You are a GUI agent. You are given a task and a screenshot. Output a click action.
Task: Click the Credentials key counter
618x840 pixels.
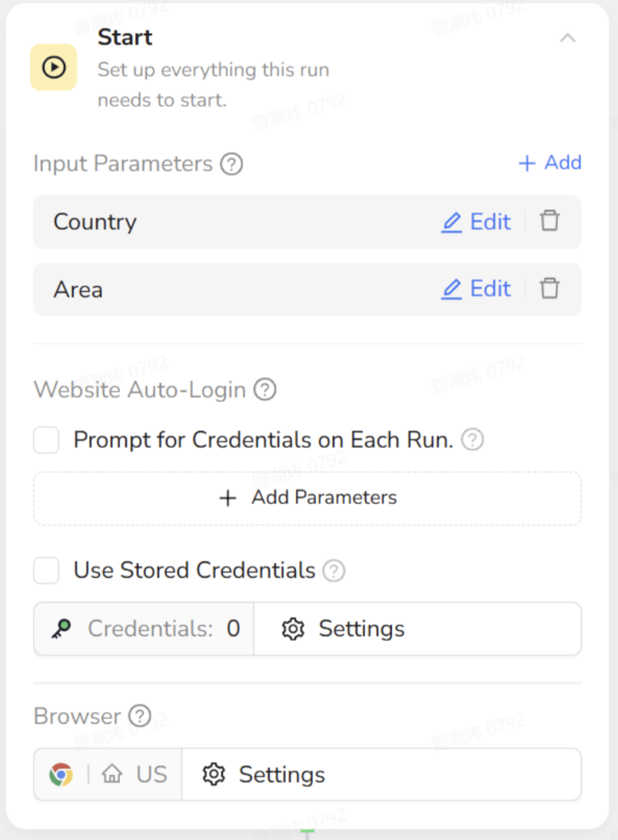[145, 629]
